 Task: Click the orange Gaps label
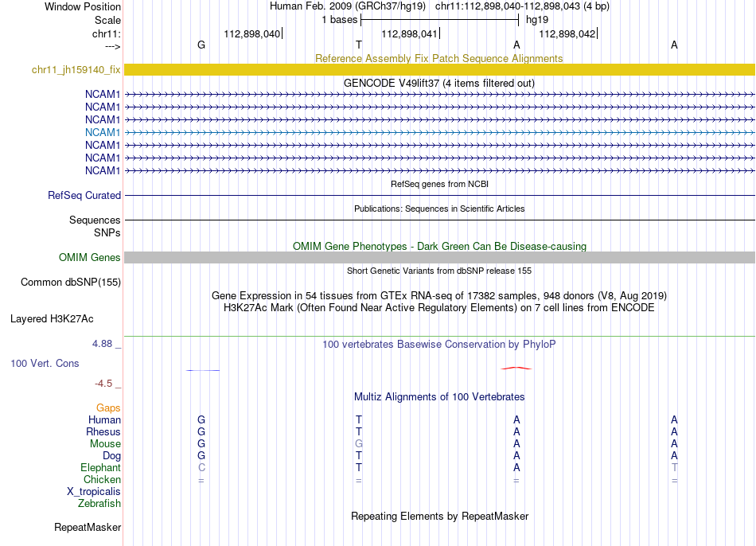coord(108,408)
